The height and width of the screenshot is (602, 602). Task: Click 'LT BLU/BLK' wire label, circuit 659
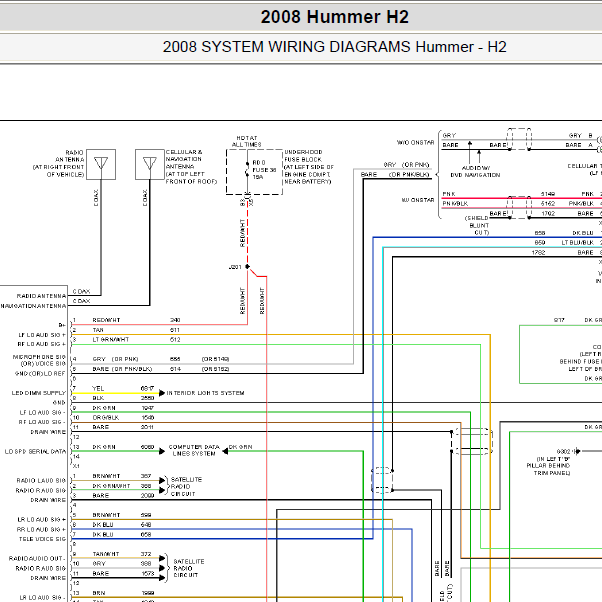(x=578, y=243)
